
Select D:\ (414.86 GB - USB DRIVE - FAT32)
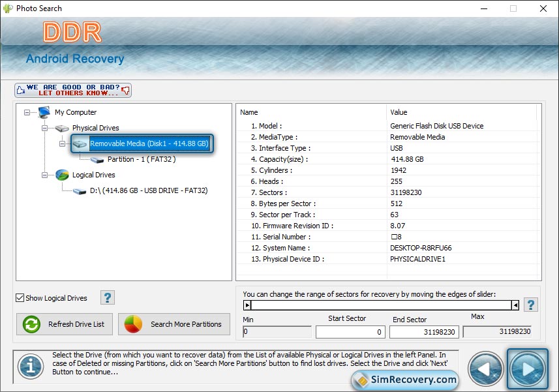point(149,190)
